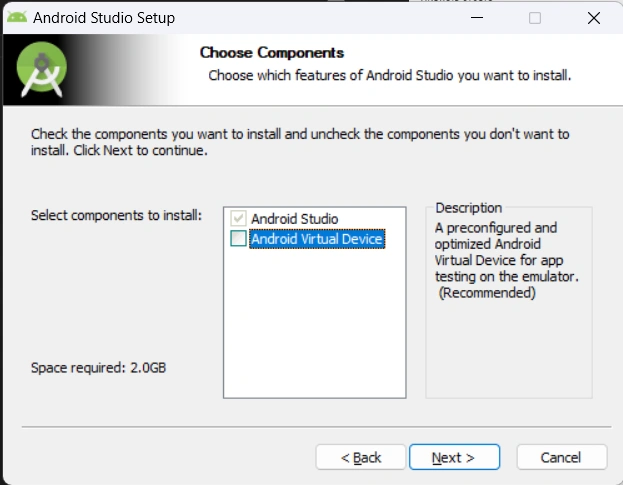Click the Choose Components heading
This screenshot has height=485, width=623.
tap(272, 53)
